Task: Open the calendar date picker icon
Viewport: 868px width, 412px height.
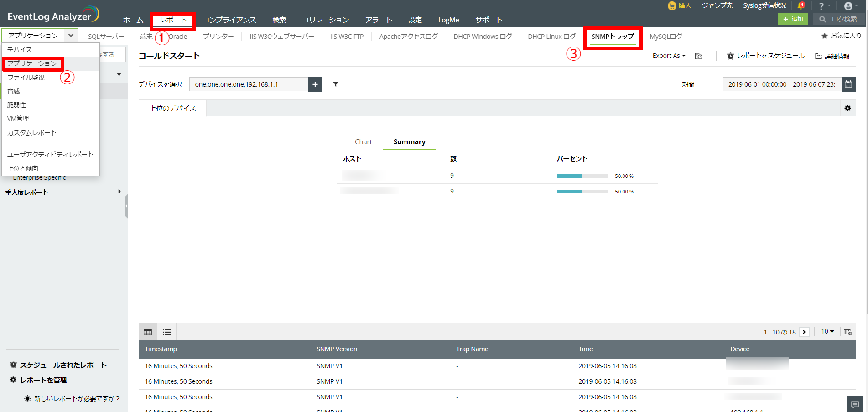Action: click(x=848, y=84)
